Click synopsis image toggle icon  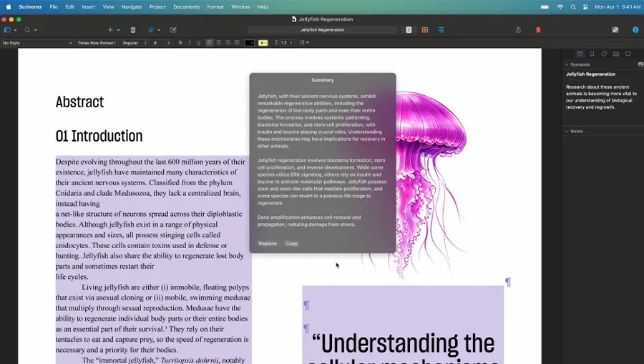click(x=640, y=64)
